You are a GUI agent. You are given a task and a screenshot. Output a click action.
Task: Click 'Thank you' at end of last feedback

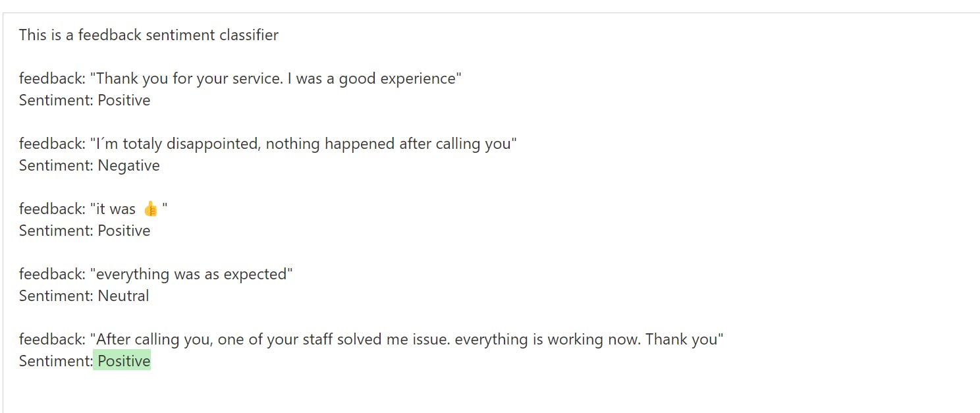(x=682, y=339)
